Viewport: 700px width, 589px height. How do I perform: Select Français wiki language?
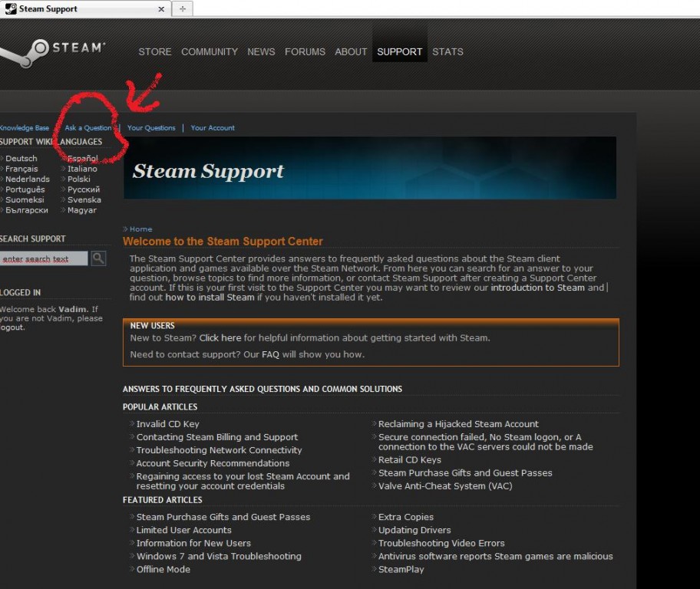point(21,169)
